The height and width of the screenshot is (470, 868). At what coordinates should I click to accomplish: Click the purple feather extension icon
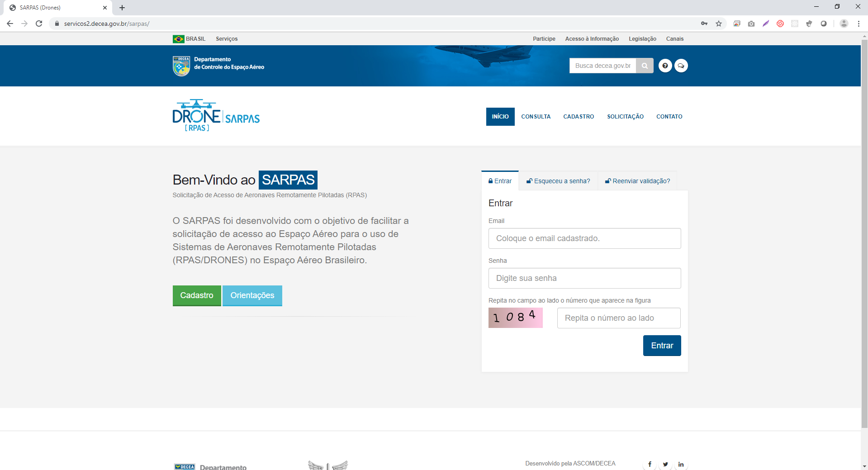click(766, 24)
